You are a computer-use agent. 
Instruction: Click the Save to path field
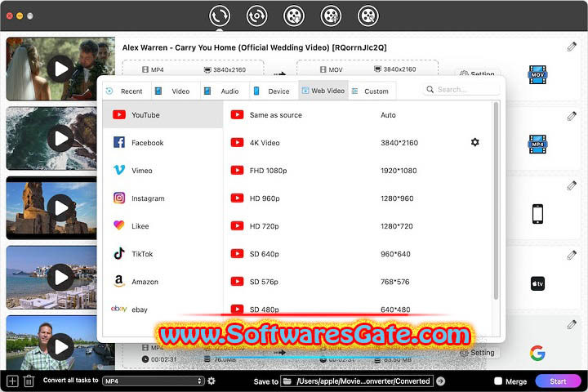point(357,381)
